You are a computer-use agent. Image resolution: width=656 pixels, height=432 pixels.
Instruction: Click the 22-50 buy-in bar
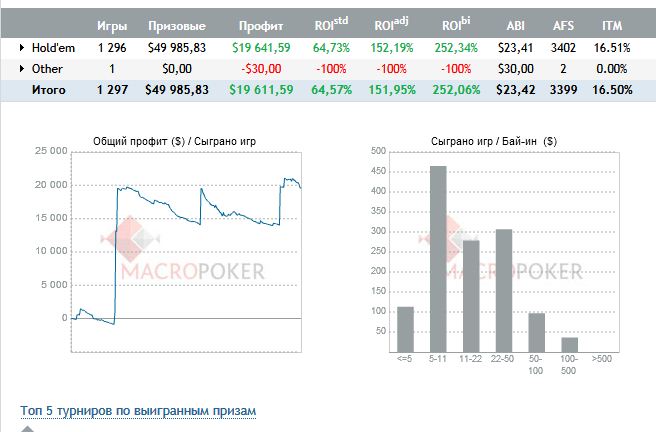[504, 290]
